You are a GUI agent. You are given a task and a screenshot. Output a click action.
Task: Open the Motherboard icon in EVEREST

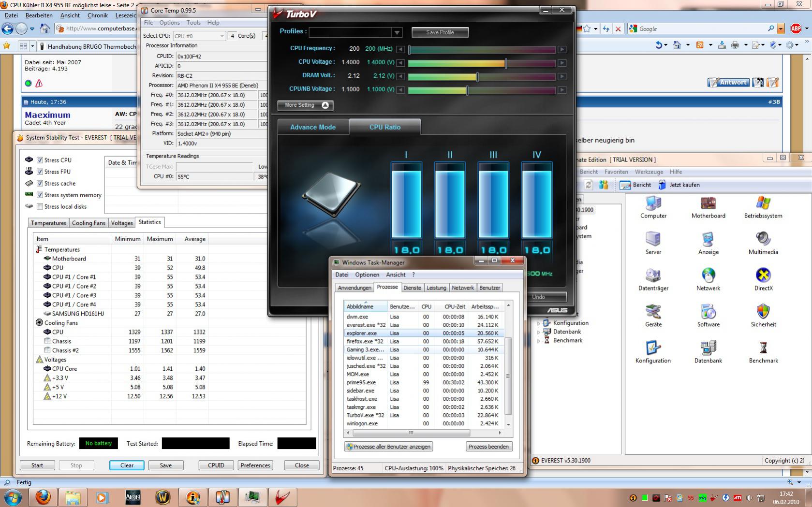pos(708,207)
